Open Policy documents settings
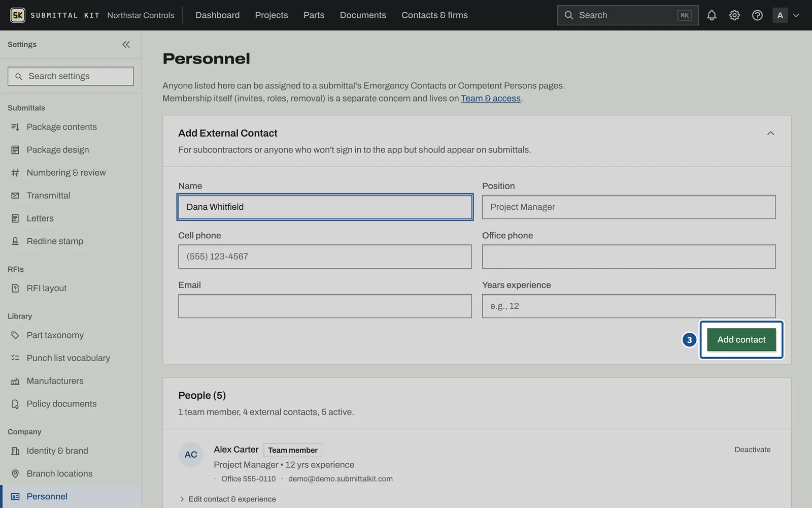 coord(71,404)
